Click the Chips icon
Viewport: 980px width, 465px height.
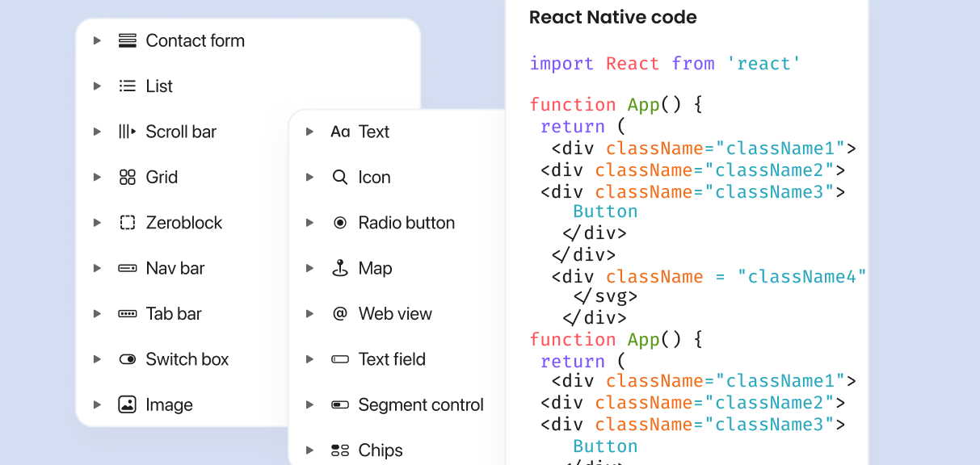[x=340, y=450]
